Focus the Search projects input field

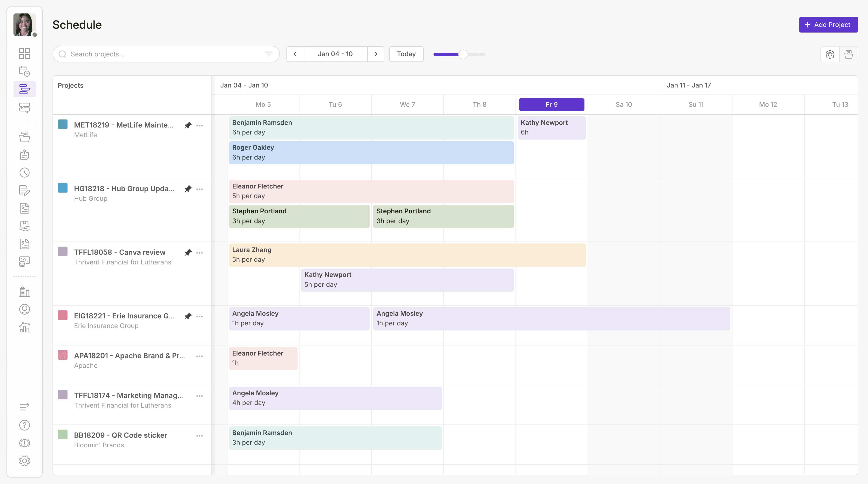(x=165, y=54)
